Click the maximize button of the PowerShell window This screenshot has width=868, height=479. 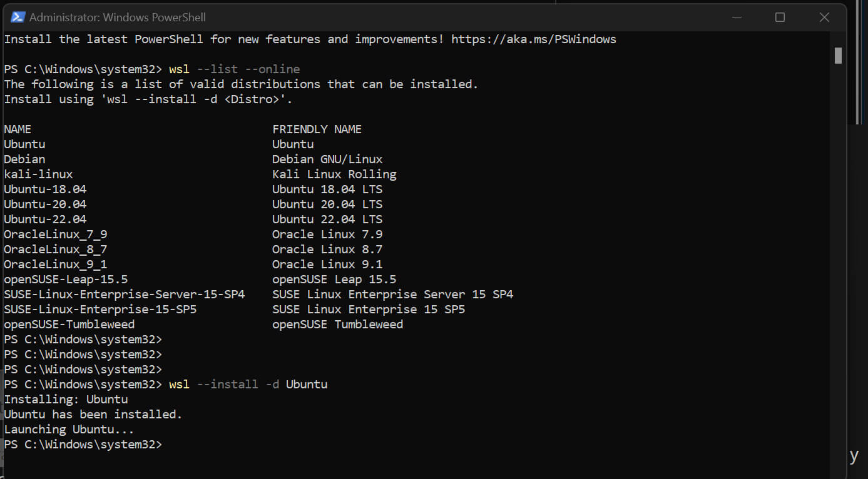(x=780, y=17)
